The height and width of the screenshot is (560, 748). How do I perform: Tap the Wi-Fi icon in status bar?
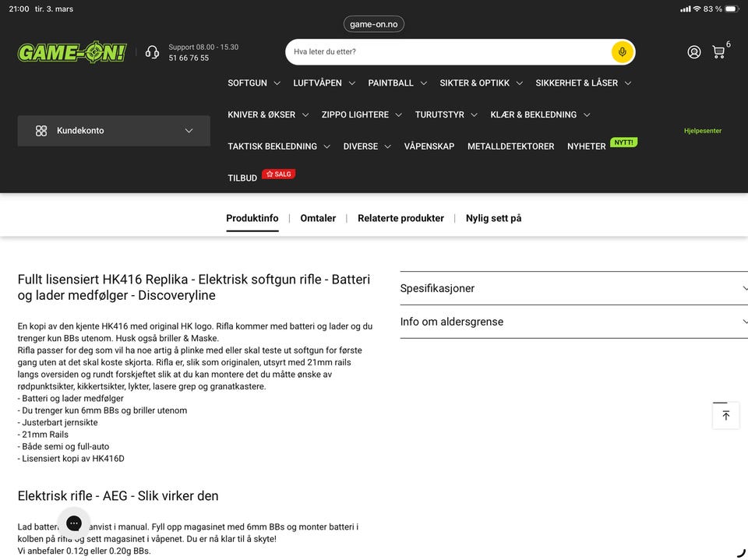point(697,9)
